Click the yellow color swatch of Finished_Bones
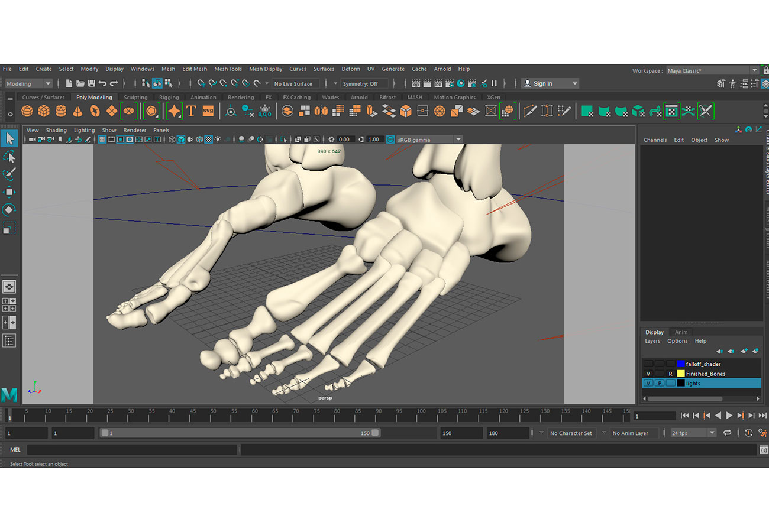 pos(681,374)
